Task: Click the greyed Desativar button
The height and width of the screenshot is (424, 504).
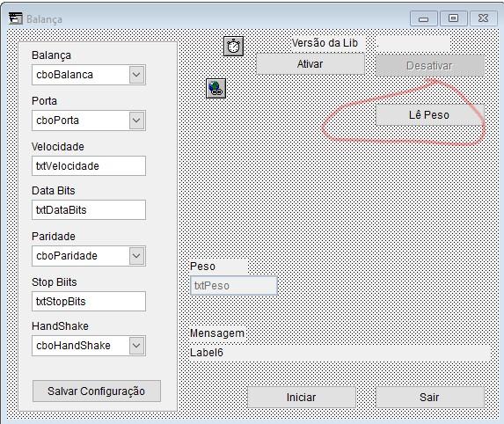Action: pos(430,66)
